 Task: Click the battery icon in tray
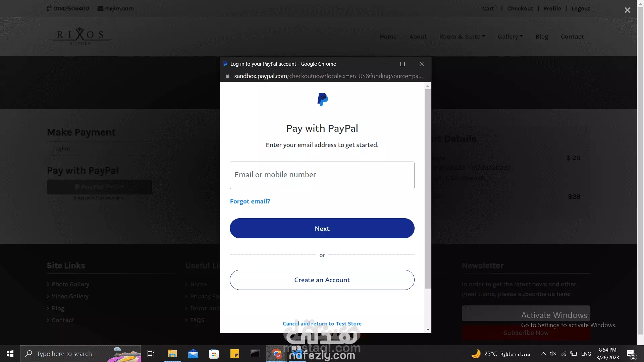[x=574, y=354]
